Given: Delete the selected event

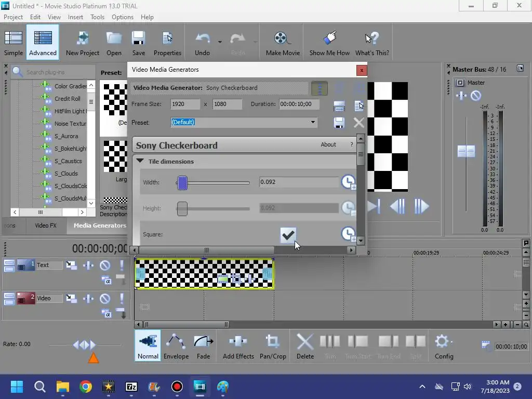Looking at the screenshot, I should click(x=305, y=345).
